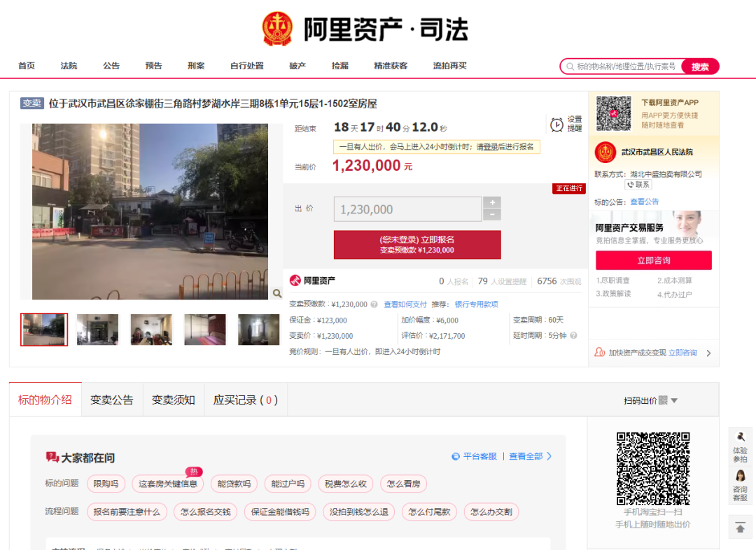
Task: Open the 银行专用款项 link
Action: 477,304
